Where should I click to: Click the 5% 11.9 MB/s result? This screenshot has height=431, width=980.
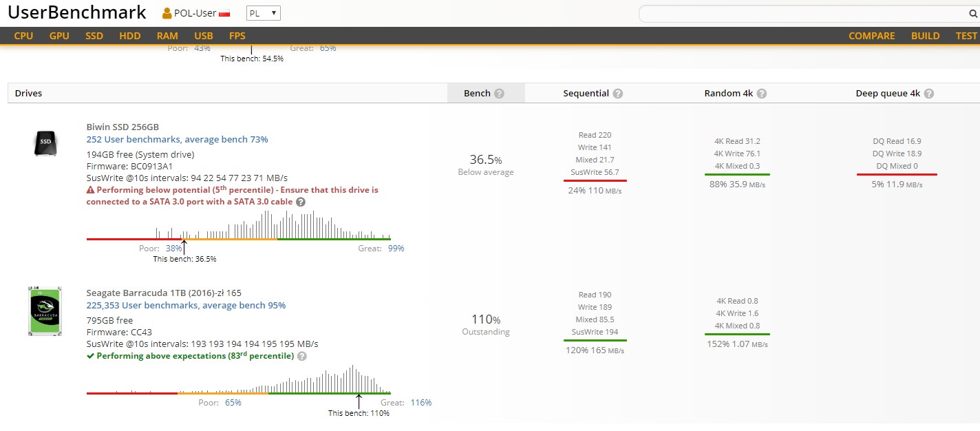point(897,185)
